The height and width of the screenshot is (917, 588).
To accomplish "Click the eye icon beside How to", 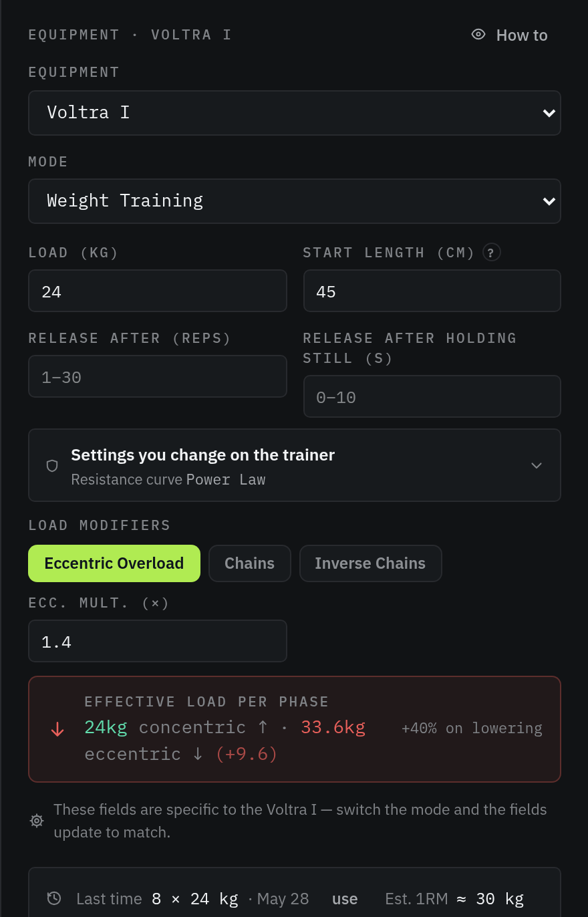I will point(478,35).
